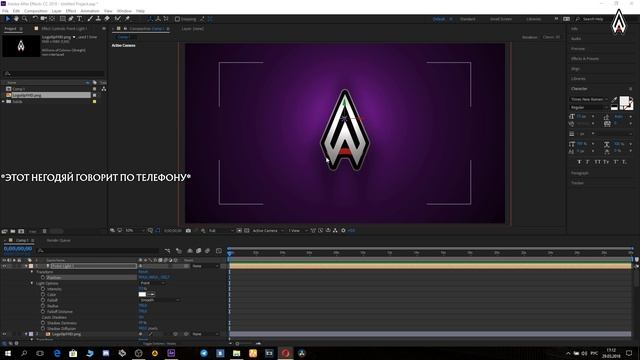This screenshot has height=360, width=640.
Task: Collapse the Light Options group
Action: (x=32, y=283)
